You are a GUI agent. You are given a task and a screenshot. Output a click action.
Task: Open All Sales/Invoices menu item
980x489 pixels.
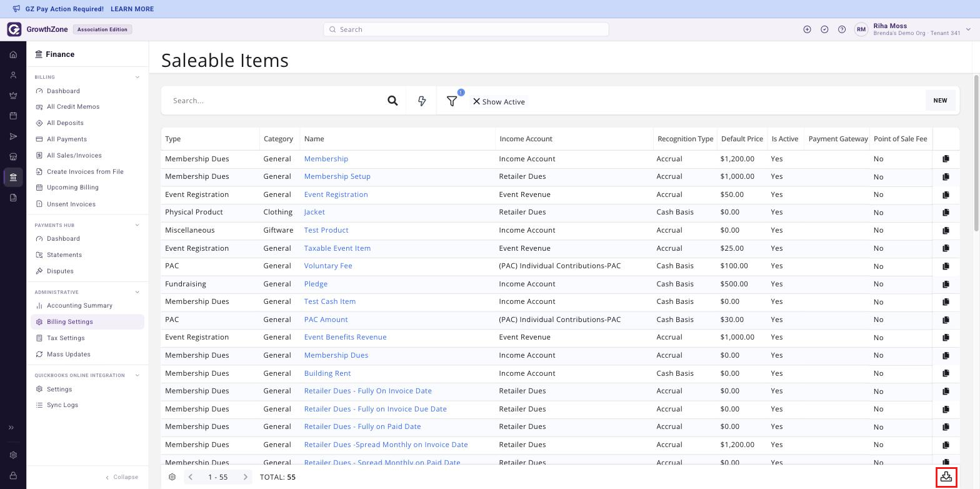coord(74,156)
